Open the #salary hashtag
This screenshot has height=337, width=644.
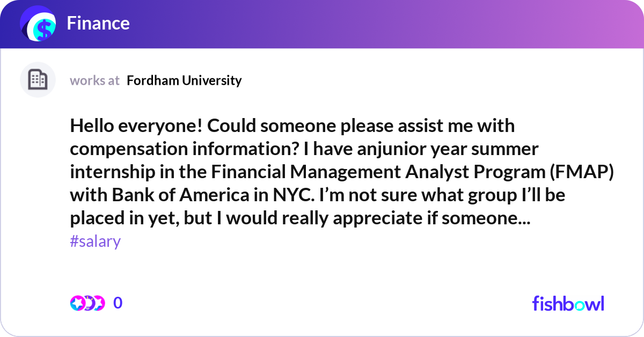coord(95,241)
